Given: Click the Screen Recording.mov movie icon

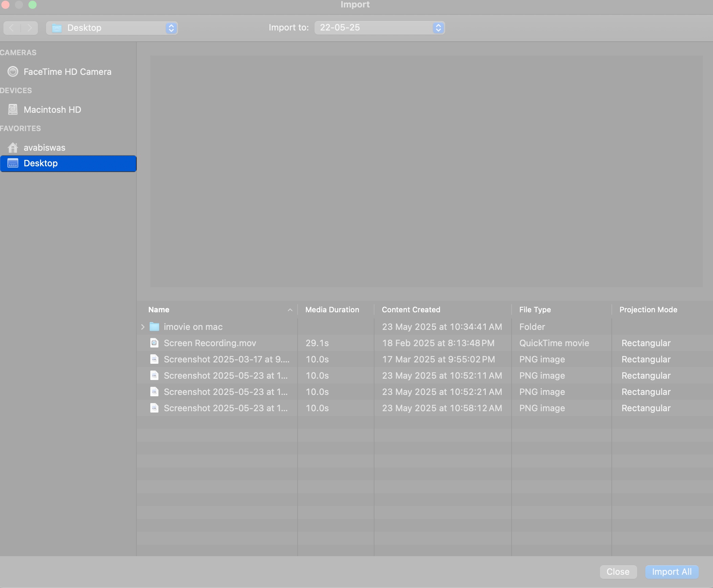Looking at the screenshot, I should 154,343.
